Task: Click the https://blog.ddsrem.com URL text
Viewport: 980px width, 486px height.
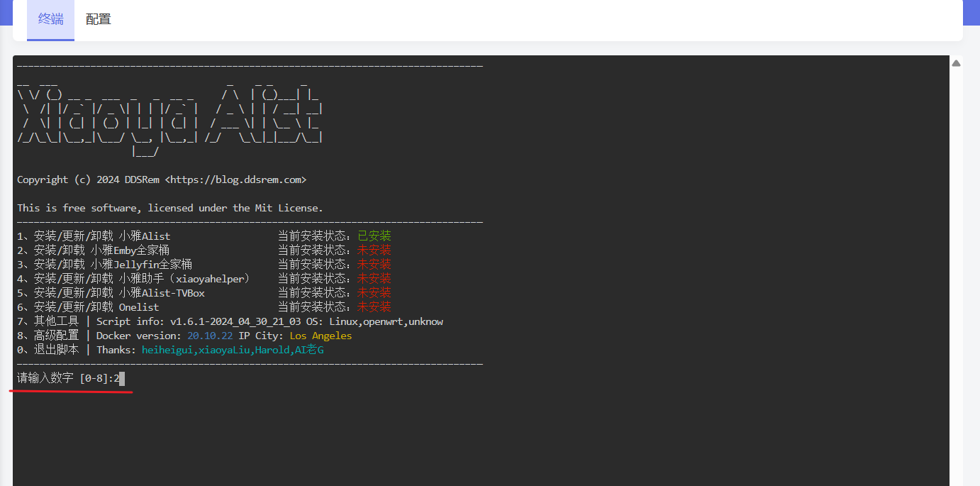Action: pos(235,180)
